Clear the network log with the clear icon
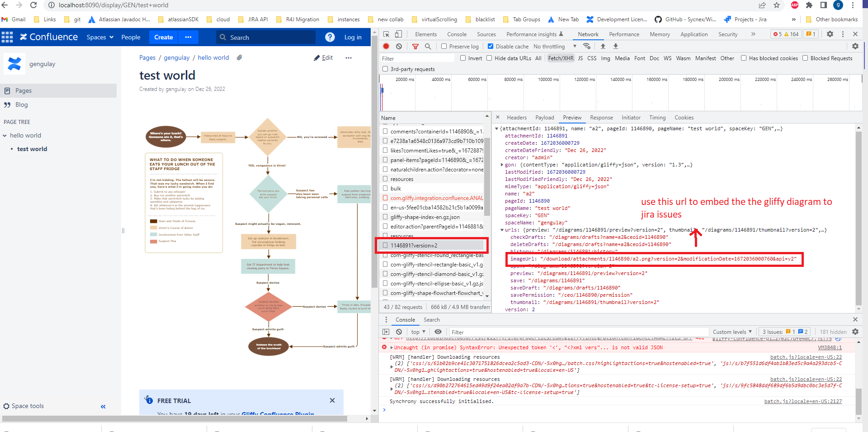This screenshot has height=432, width=868. click(399, 46)
